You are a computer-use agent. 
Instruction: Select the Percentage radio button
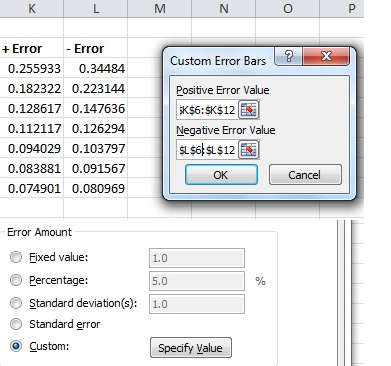pos(16,280)
